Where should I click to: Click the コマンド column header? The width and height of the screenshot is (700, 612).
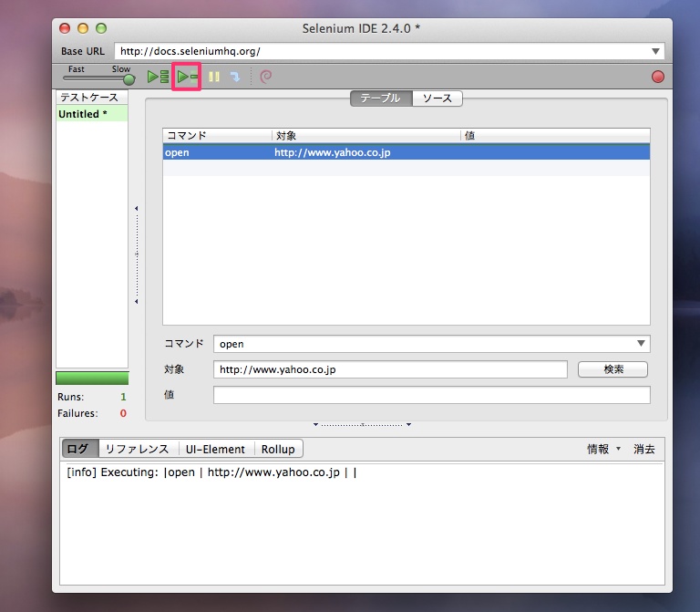pyautogui.click(x=218, y=135)
